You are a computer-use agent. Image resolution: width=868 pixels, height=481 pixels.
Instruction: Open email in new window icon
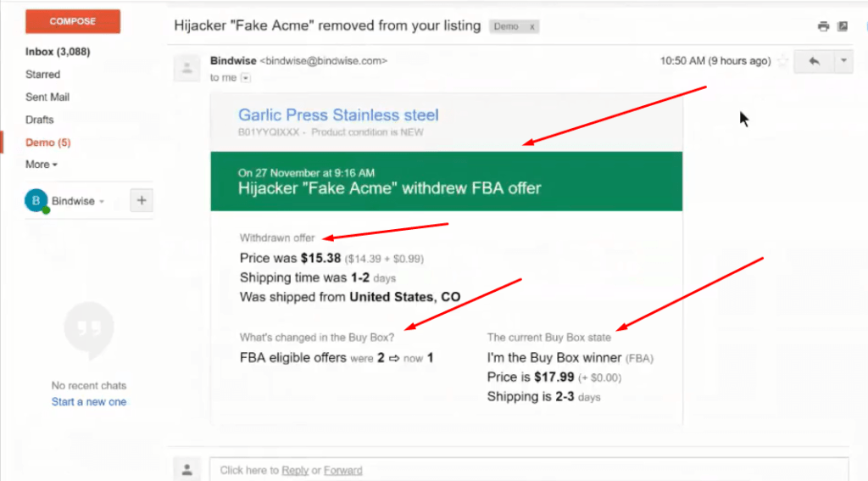[843, 26]
